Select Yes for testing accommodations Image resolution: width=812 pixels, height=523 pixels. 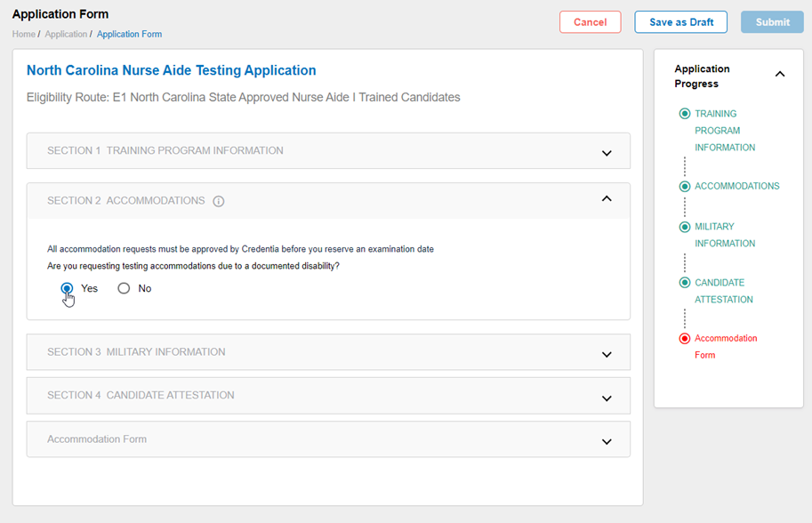click(67, 288)
